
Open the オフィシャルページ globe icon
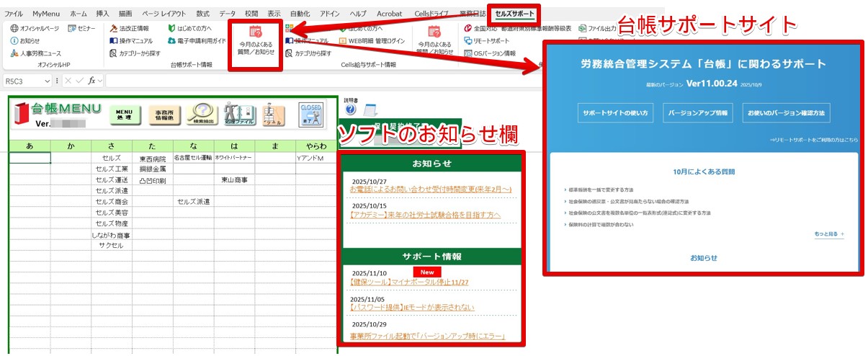[x=14, y=28]
